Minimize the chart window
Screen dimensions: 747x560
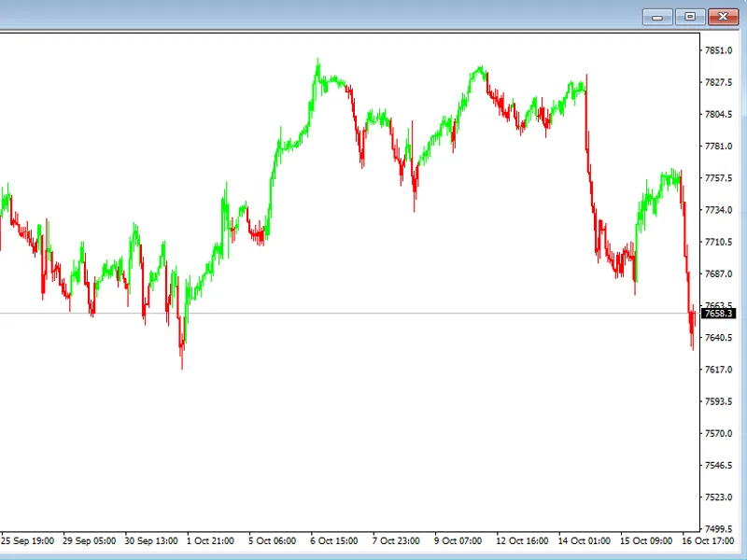pos(657,17)
